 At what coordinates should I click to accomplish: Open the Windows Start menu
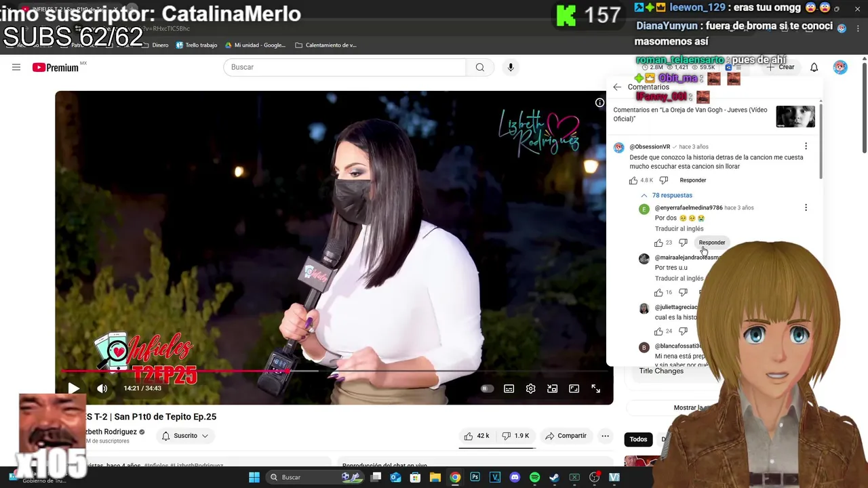pyautogui.click(x=254, y=477)
